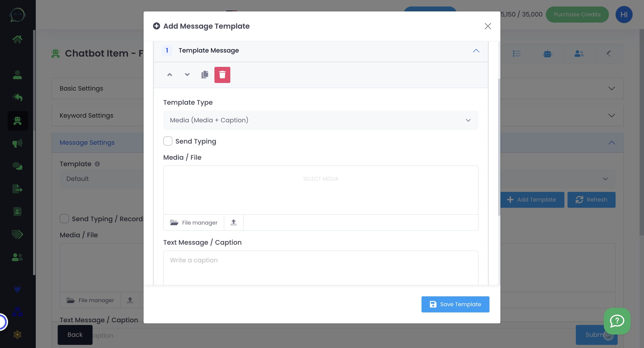The image size is (644, 348).
Task: Expand Keyword Settings section
Action: coord(611,115)
